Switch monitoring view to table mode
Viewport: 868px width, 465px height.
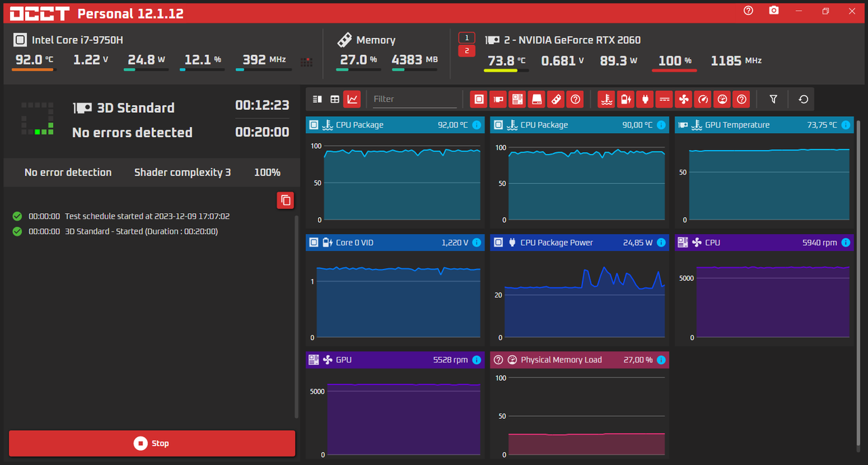(x=334, y=99)
